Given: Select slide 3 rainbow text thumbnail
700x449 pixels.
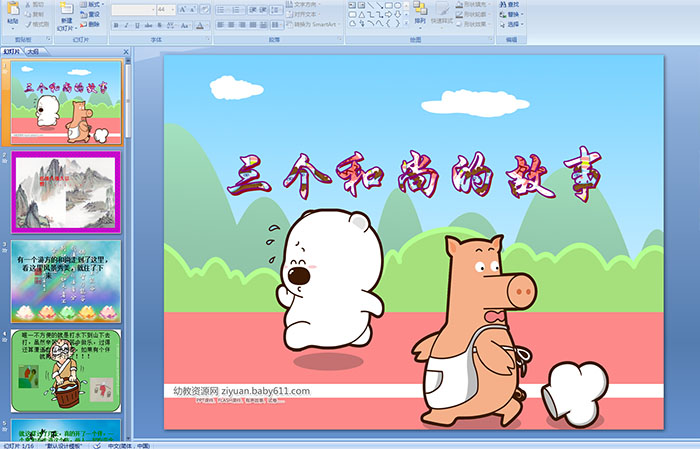Looking at the screenshot, I should coord(66,281).
